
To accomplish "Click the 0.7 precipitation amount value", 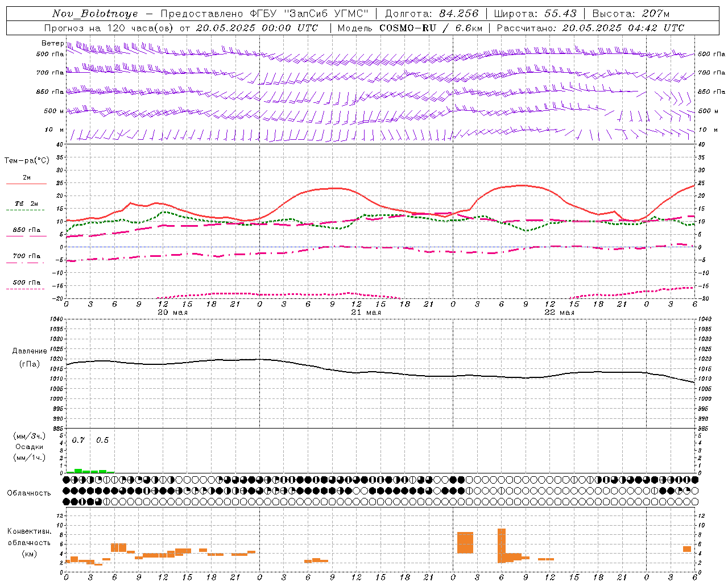I will tap(78, 440).
